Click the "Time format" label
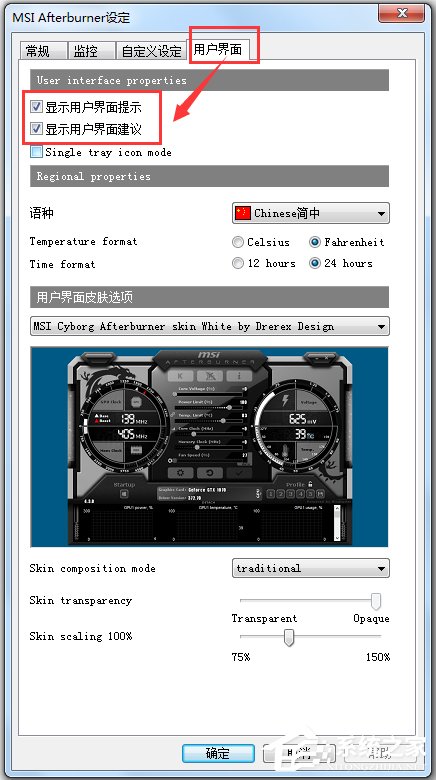This screenshot has height=780, width=436. pyautogui.click(x=62, y=264)
